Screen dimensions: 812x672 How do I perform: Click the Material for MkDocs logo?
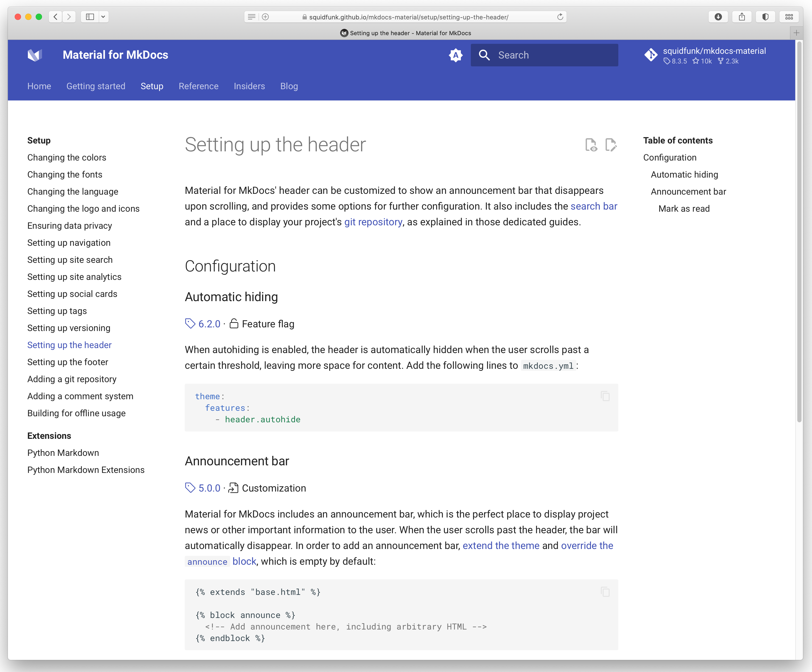pyautogui.click(x=35, y=55)
